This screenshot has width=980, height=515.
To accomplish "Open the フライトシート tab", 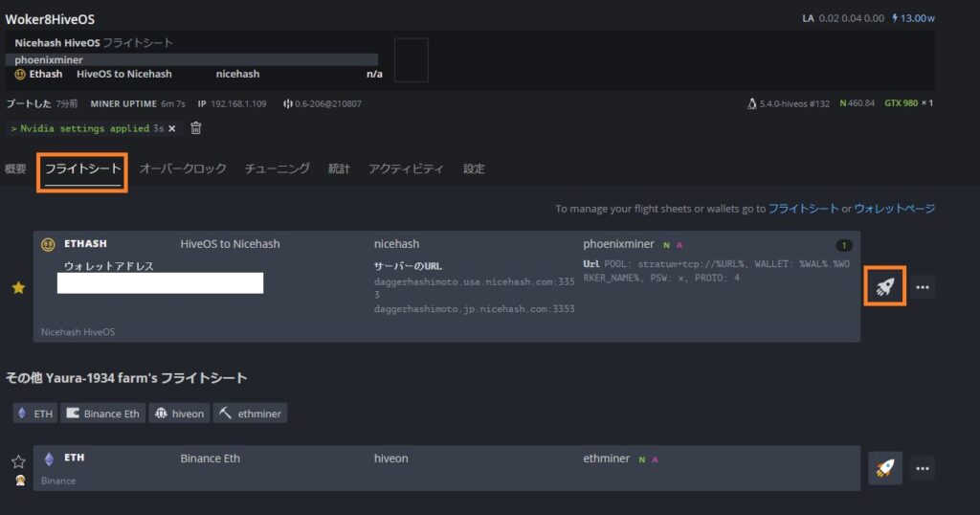I will click(82, 168).
